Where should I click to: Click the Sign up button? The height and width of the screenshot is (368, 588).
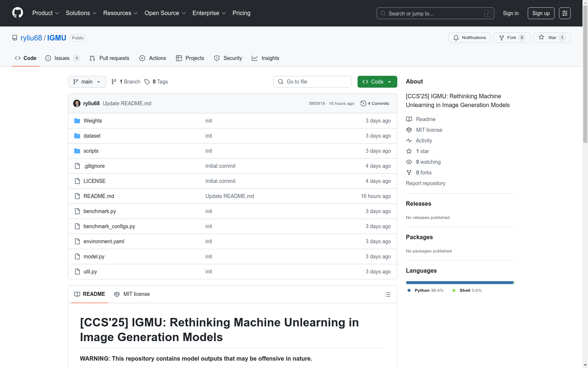tap(541, 13)
